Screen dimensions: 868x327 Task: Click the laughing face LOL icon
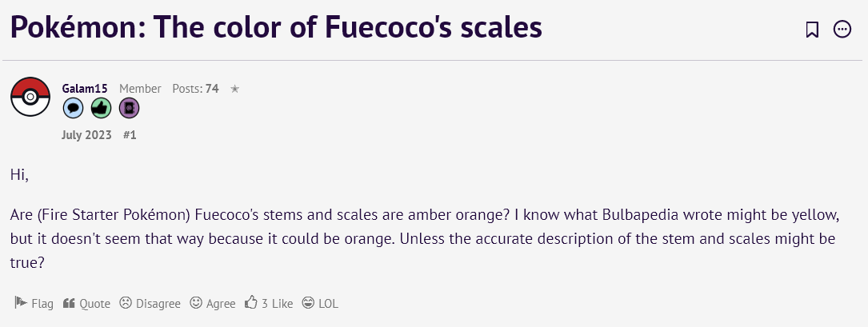point(308,303)
